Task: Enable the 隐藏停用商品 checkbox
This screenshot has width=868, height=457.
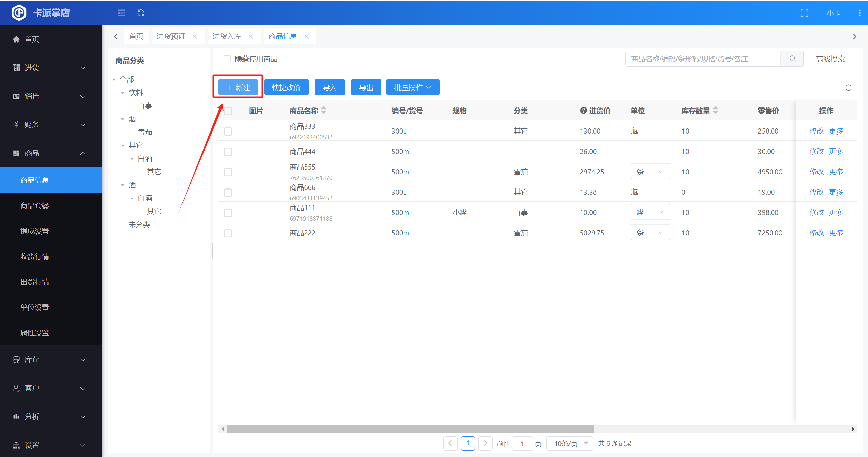Action: [227, 59]
